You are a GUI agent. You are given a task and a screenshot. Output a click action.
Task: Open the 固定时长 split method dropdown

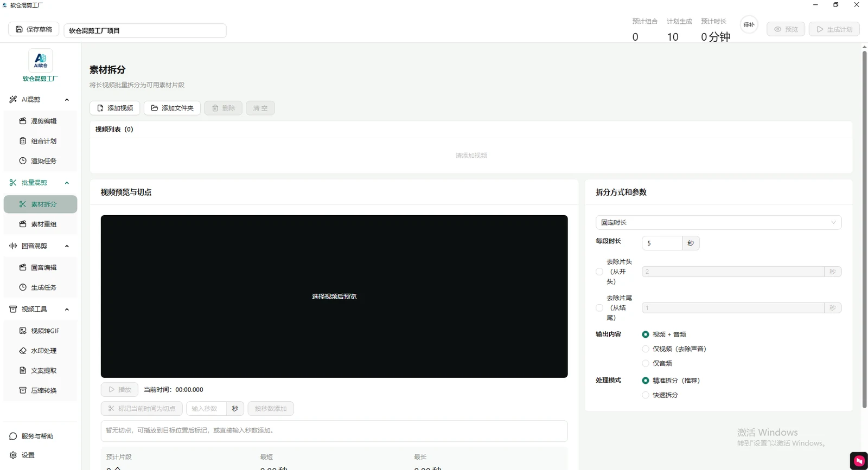pos(718,222)
